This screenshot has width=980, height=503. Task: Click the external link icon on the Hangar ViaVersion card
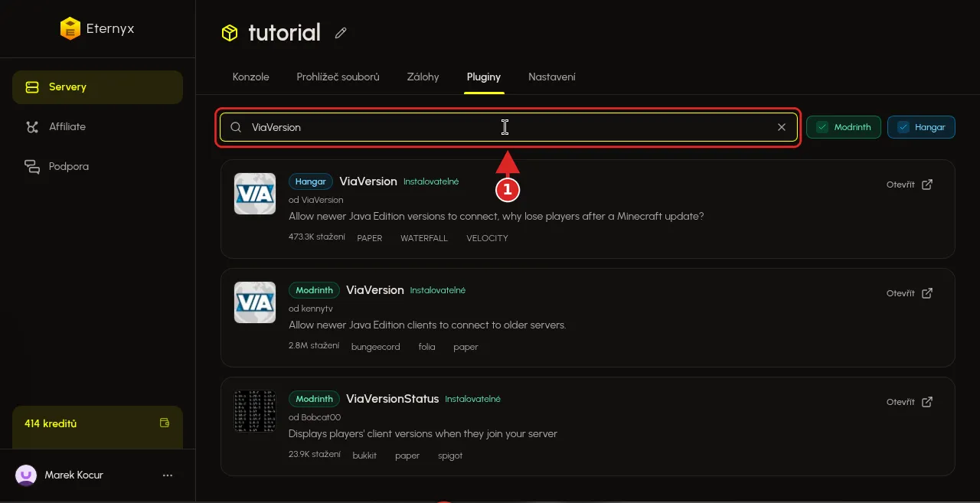click(927, 185)
